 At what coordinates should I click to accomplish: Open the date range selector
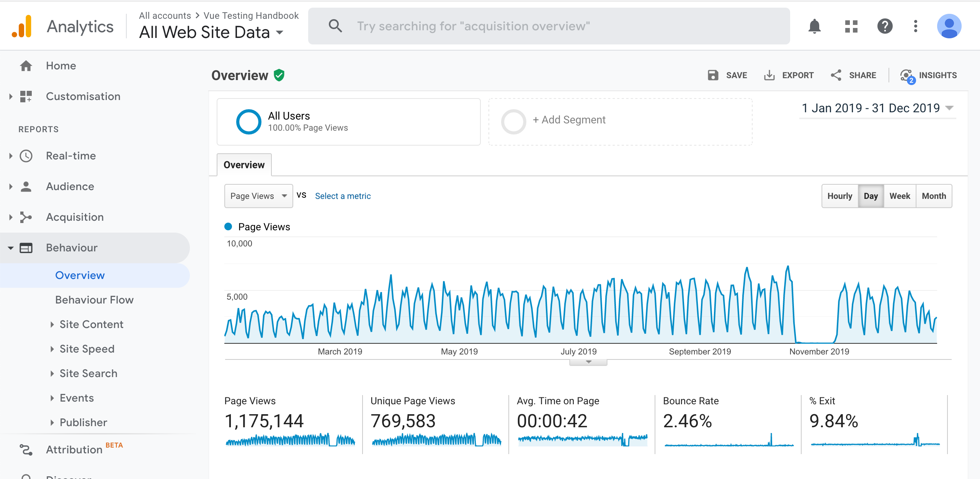(877, 108)
